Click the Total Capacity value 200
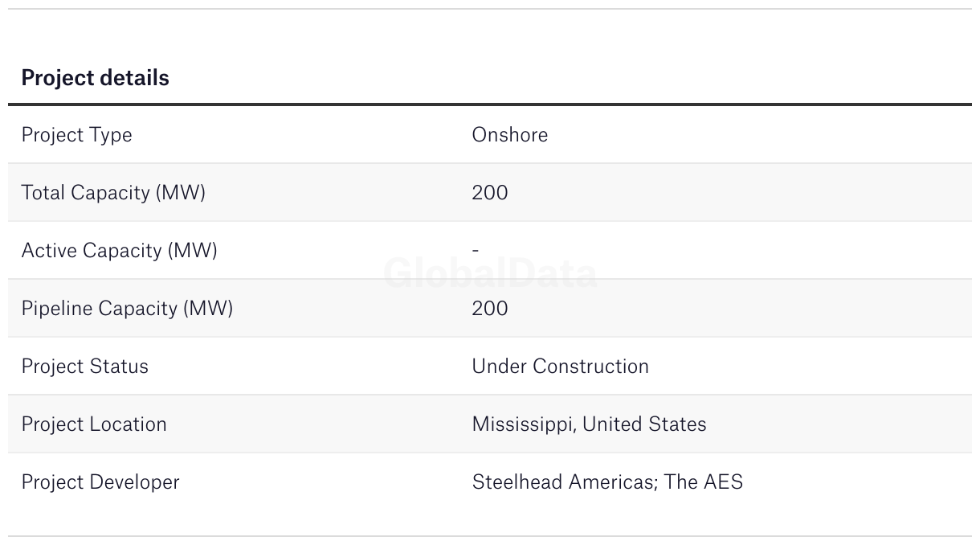980x545 pixels. 489,193
